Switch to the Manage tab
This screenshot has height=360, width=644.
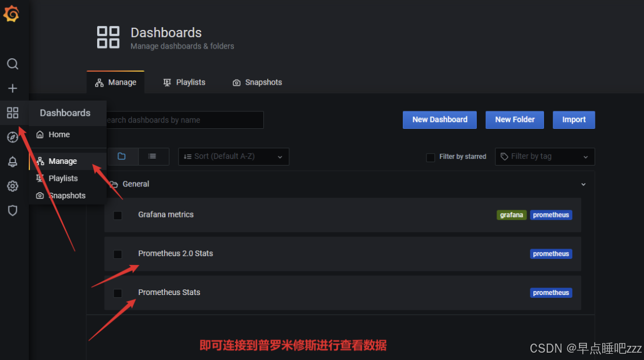point(115,82)
